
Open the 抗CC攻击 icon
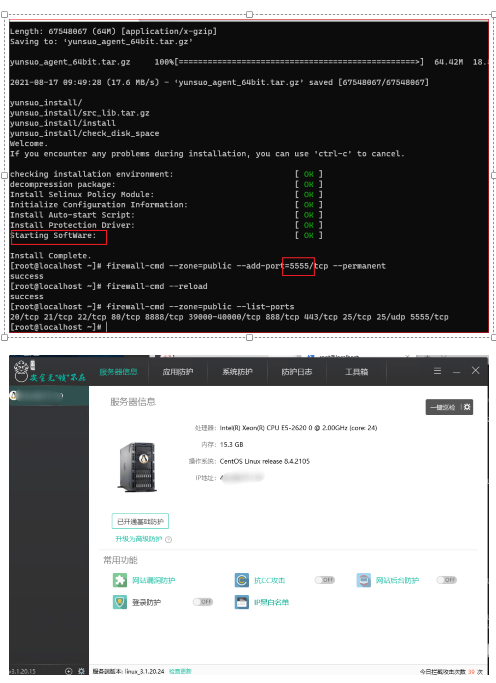[242, 580]
